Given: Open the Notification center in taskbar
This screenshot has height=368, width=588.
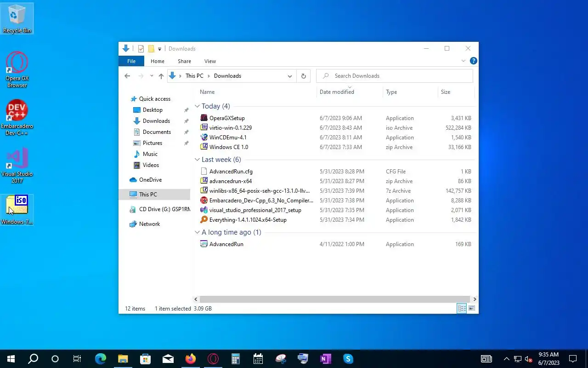Looking at the screenshot, I should tap(573, 359).
